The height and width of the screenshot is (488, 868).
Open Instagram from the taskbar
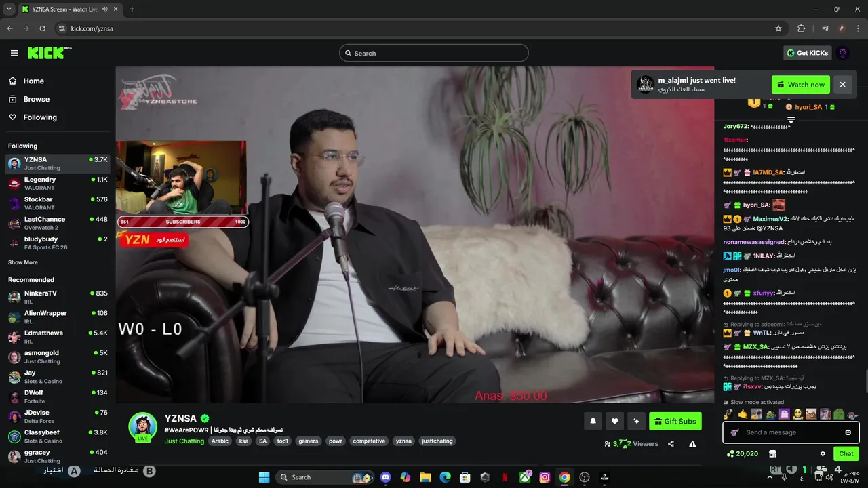click(x=545, y=477)
